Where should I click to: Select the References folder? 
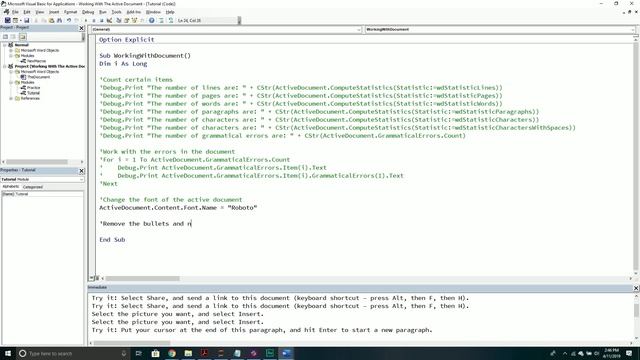(x=30, y=98)
